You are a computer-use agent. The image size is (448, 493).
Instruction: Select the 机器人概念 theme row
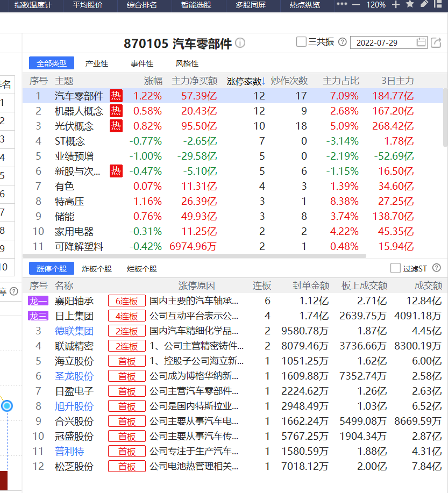[233, 111]
